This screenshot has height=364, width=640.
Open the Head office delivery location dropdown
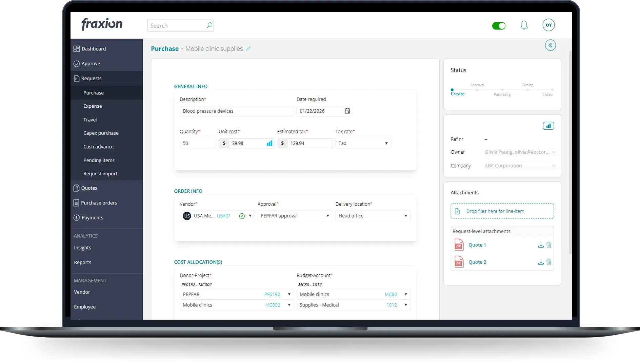(373, 216)
